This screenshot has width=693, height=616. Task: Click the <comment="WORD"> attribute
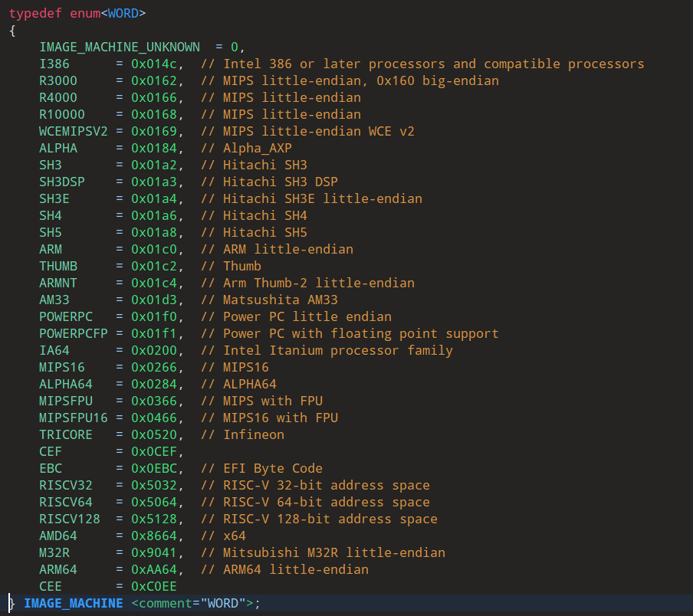(x=192, y=603)
